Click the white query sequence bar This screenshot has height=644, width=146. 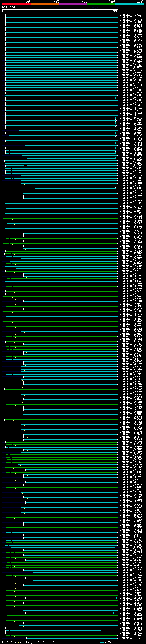click(x=60, y=10)
